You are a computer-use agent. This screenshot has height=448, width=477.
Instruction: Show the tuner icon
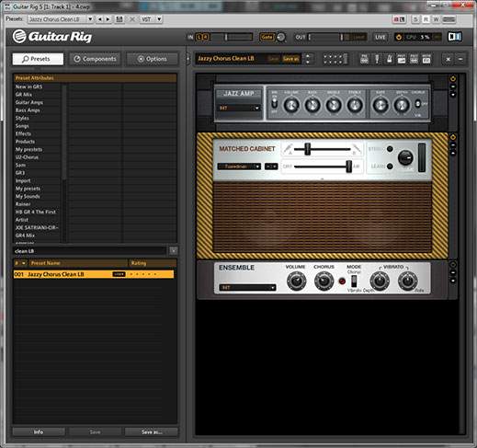point(377,59)
